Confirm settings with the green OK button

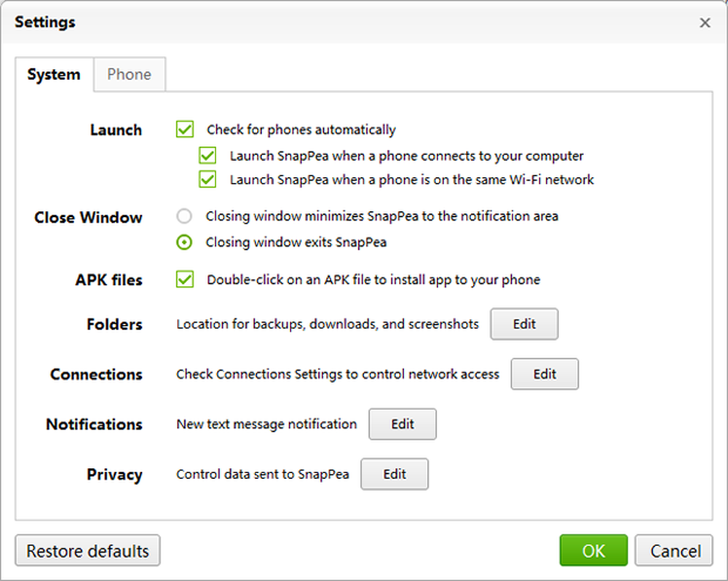pos(593,551)
